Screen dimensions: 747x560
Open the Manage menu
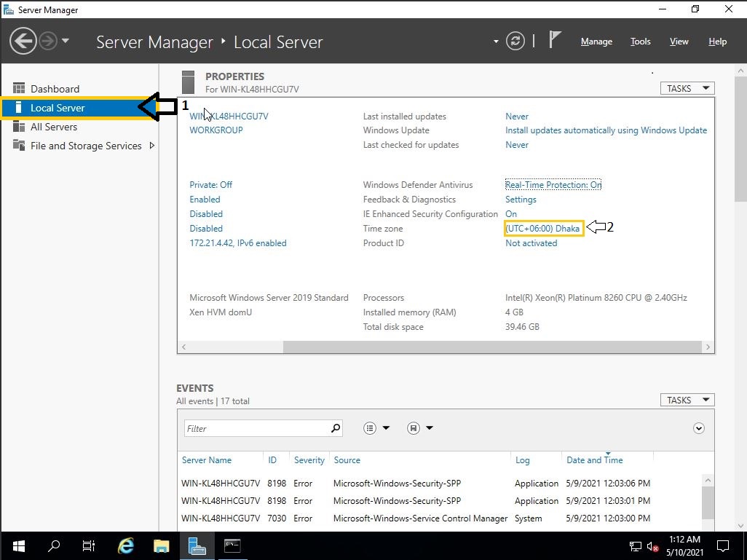coord(596,42)
